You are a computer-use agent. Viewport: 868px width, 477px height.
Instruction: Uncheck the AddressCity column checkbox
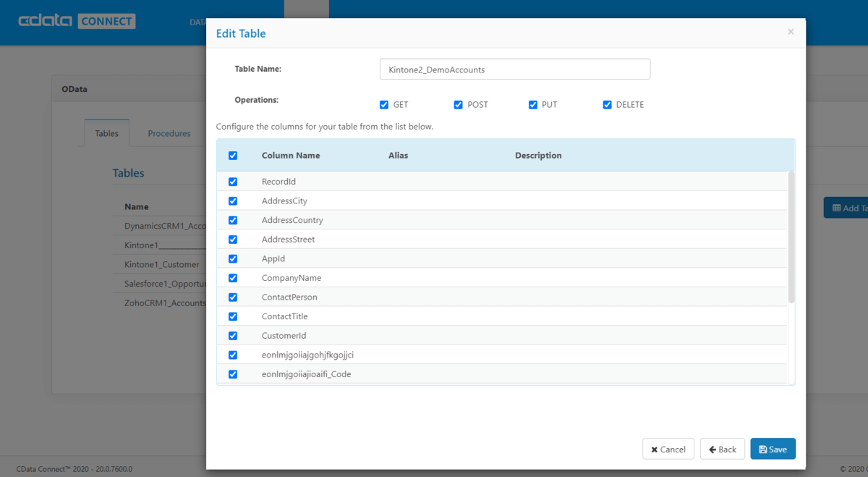pos(233,201)
